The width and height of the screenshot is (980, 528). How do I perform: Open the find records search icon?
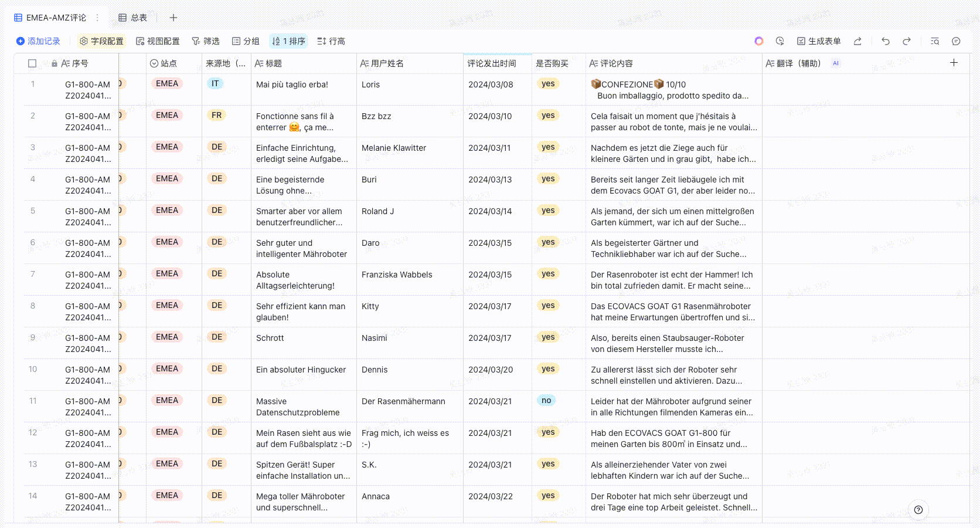point(935,41)
